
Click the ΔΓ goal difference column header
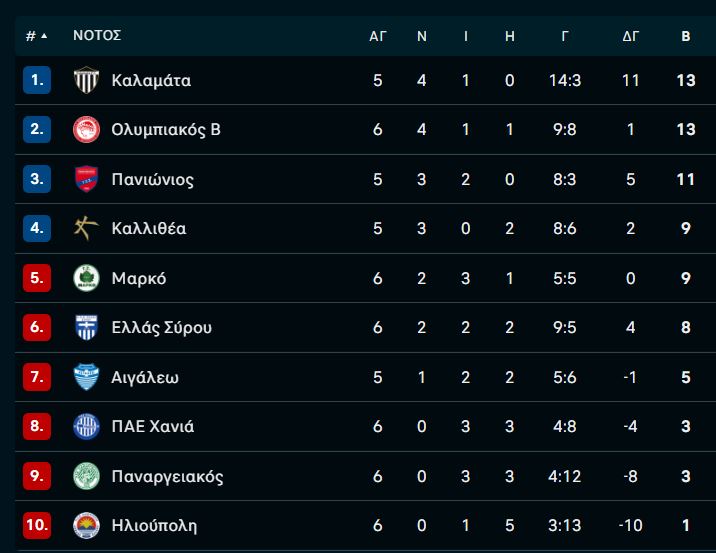click(x=631, y=36)
